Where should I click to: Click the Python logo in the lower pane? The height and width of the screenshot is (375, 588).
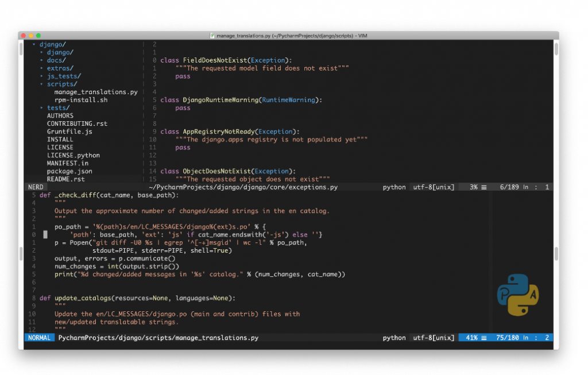coord(518,295)
